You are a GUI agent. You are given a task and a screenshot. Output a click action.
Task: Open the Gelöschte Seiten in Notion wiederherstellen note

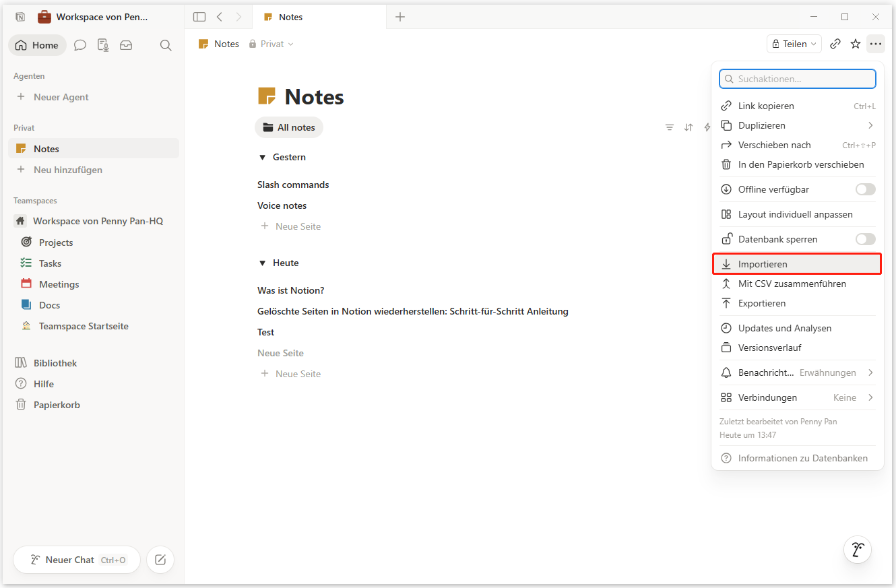coord(413,311)
